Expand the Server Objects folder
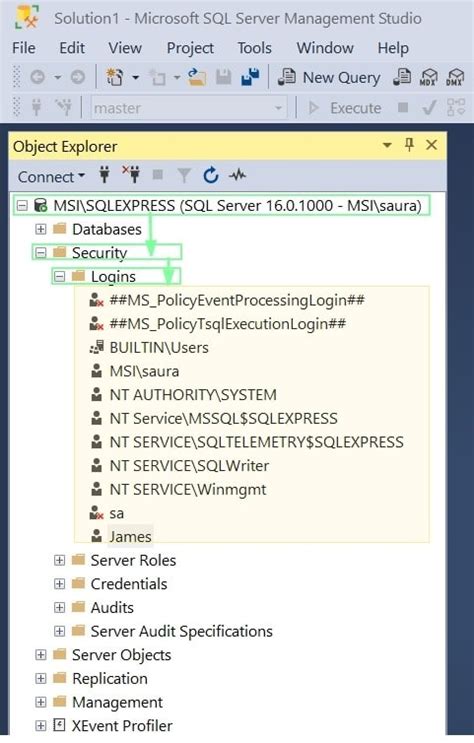 pos(41,655)
